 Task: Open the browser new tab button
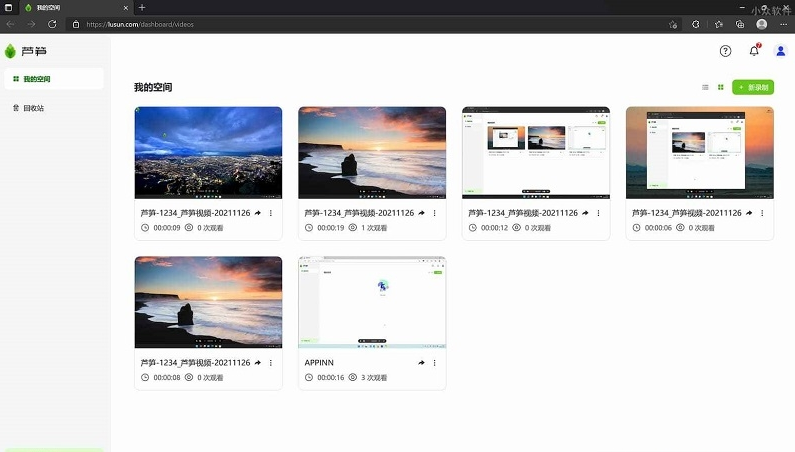[142, 8]
